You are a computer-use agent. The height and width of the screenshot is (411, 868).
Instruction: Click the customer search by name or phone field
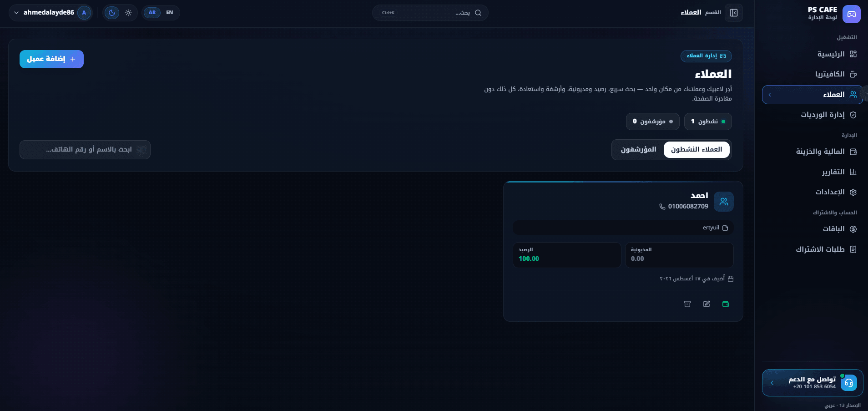pos(85,150)
